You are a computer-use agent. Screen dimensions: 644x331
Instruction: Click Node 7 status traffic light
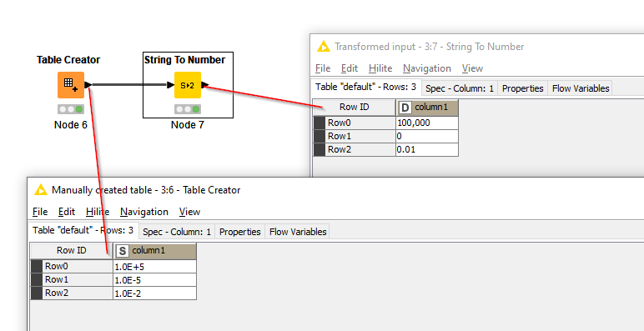click(188, 109)
